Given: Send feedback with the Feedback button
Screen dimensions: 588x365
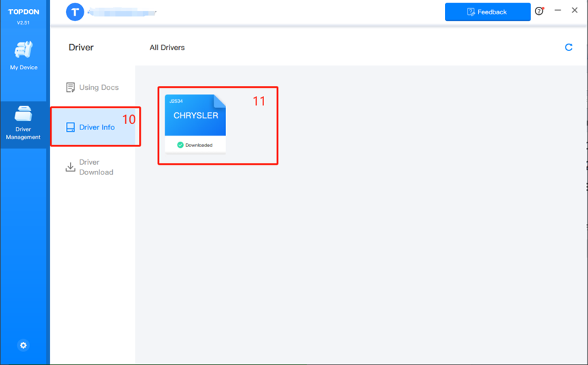Looking at the screenshot, I should [x=487, y=12].
